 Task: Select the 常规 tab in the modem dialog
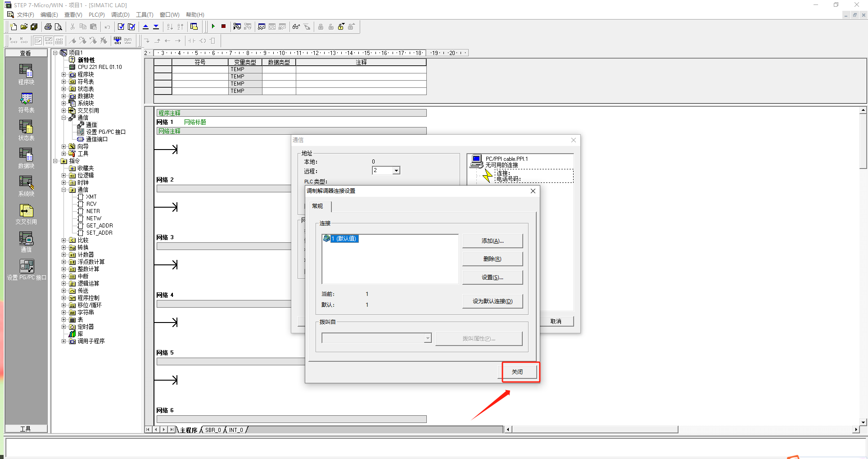[x=317, y=206]
